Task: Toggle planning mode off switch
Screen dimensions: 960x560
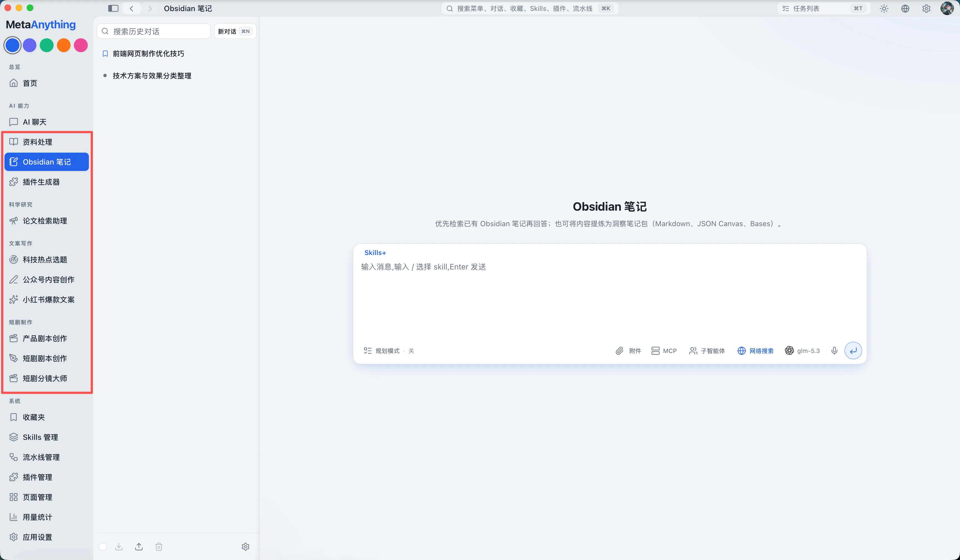Action: 389,350
